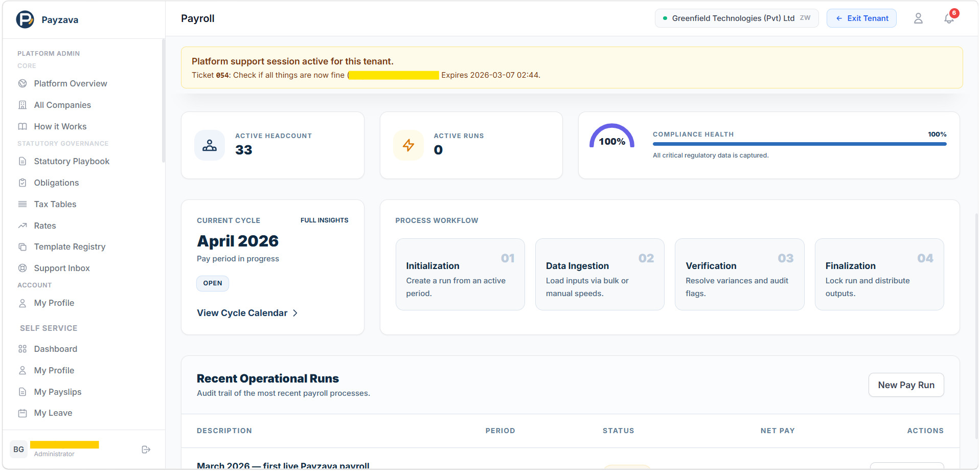Screen dimensions: 980x471
Task: Click the Compliance Health progress bar
Action: click(800, 144)
